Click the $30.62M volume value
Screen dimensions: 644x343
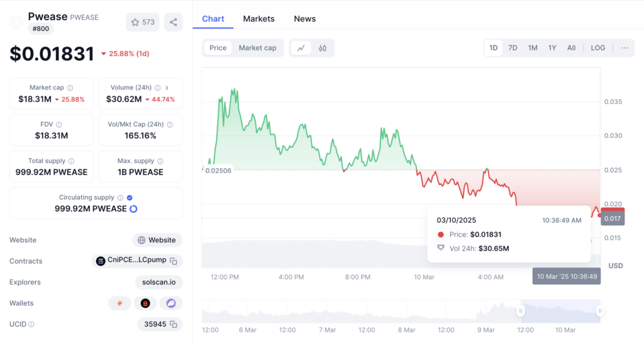click(124, 99)
